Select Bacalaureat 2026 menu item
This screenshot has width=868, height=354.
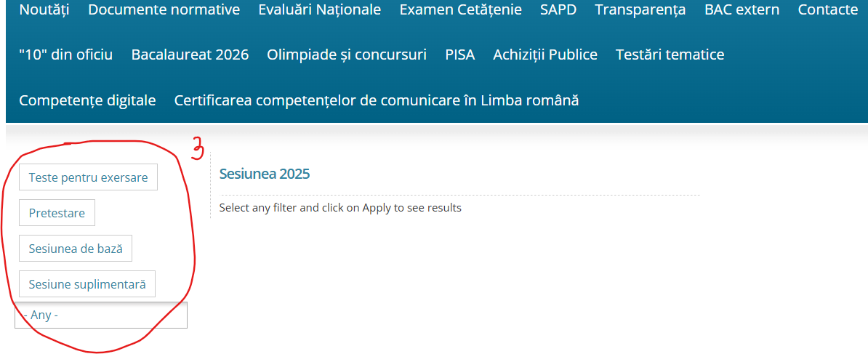pyautogui.click(x=190, y=55)
